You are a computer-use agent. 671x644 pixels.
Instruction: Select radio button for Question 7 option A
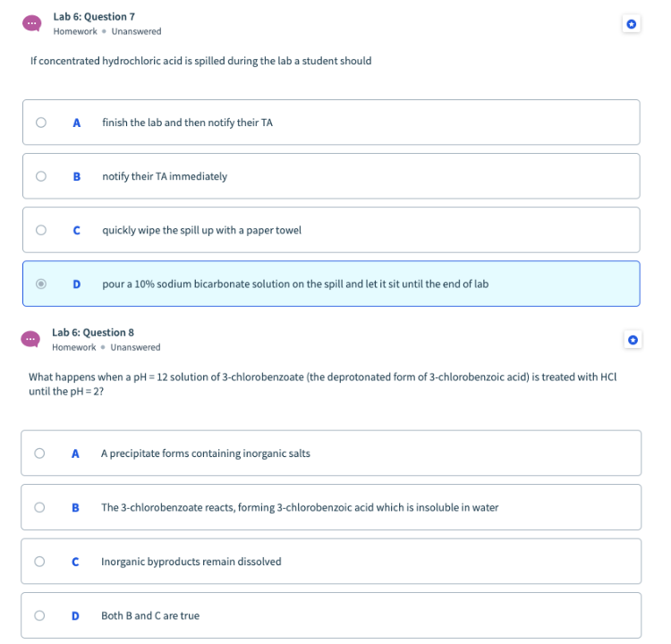click(x=41, y=123)
